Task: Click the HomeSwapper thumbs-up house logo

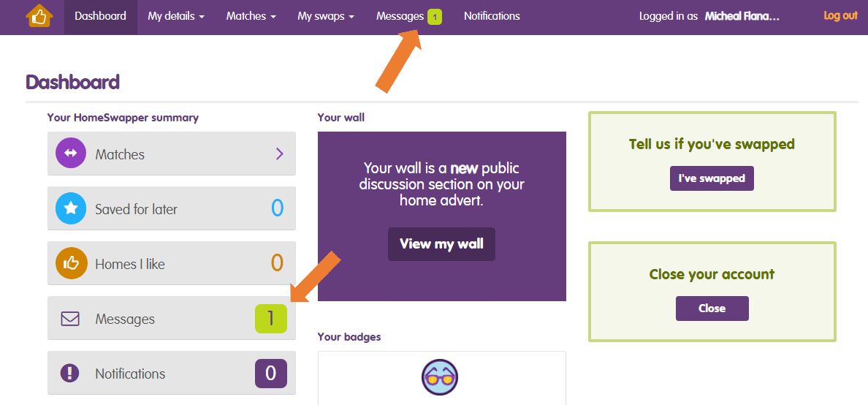Action: [39, 16]
